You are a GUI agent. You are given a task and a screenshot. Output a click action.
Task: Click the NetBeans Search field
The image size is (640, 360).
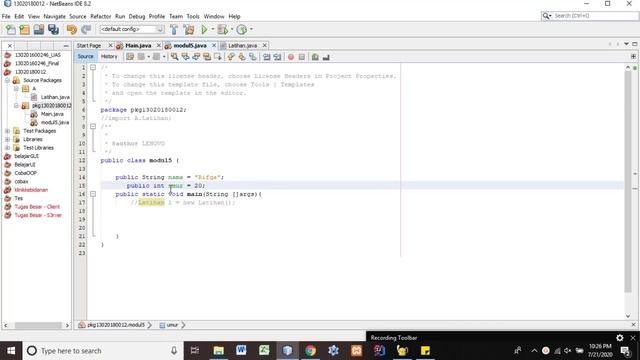[x=590, y=16]
